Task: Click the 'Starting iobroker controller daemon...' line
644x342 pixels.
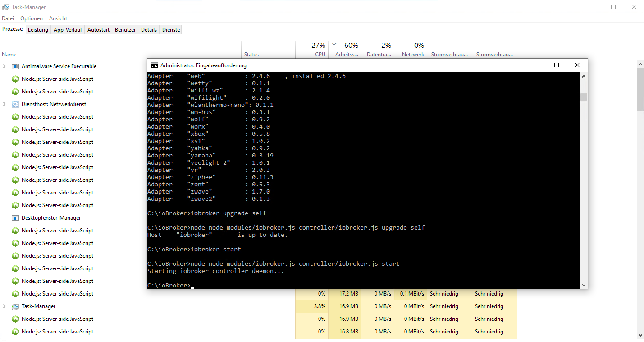Action: point(215,271)
